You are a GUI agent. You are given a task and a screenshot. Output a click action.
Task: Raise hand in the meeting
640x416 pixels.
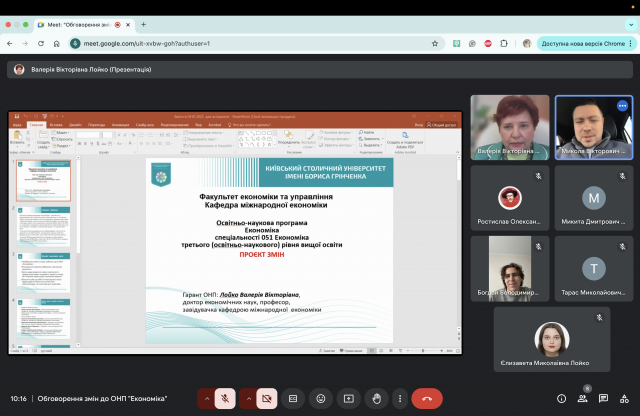point(376,398)
